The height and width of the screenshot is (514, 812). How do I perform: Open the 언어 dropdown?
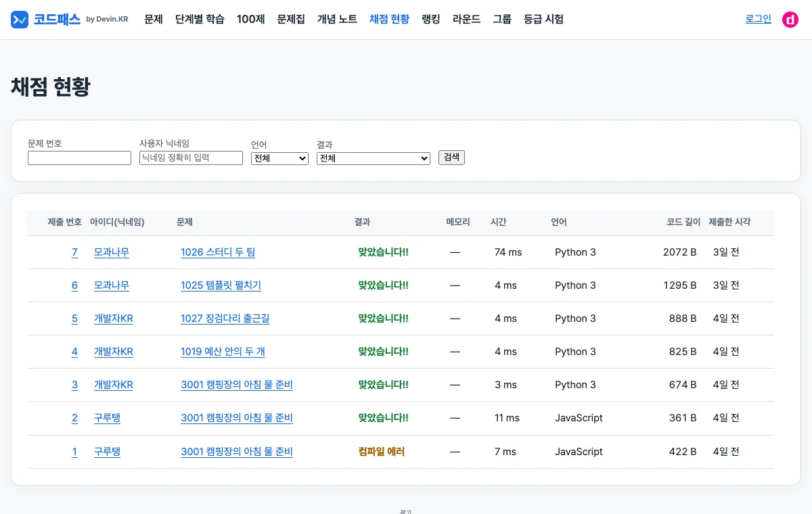pos(279,158)
